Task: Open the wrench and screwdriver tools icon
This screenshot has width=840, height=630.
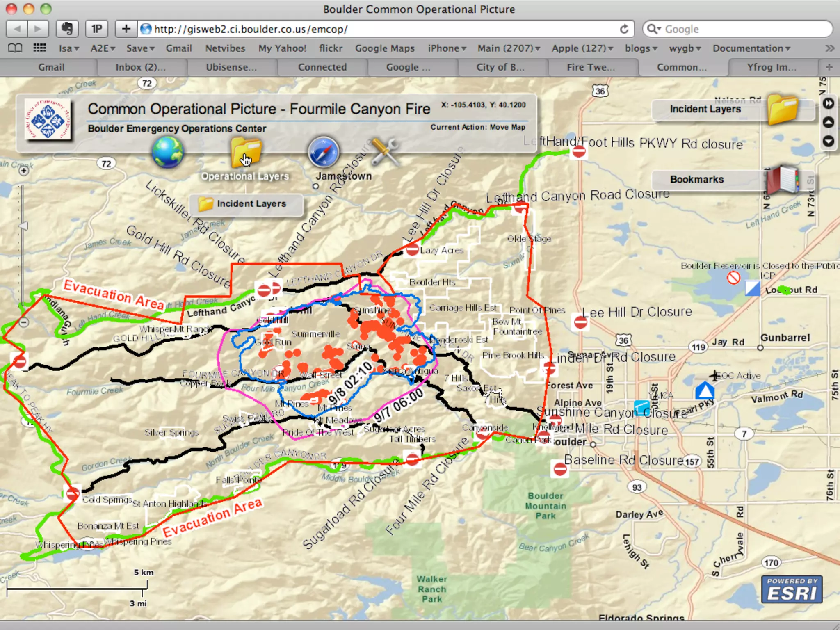Action: pos(385,152)
